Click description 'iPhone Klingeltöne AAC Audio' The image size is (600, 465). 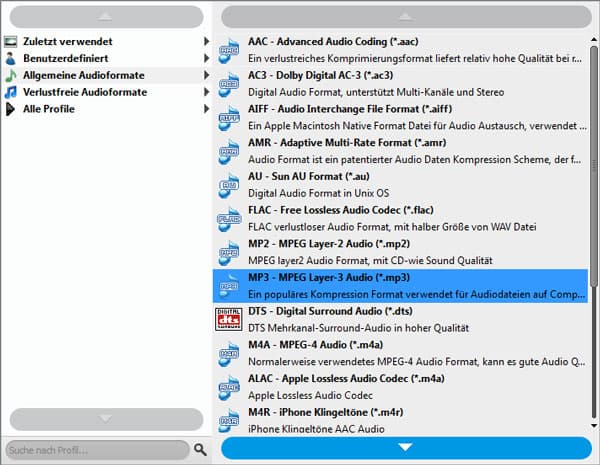(316, 429)
